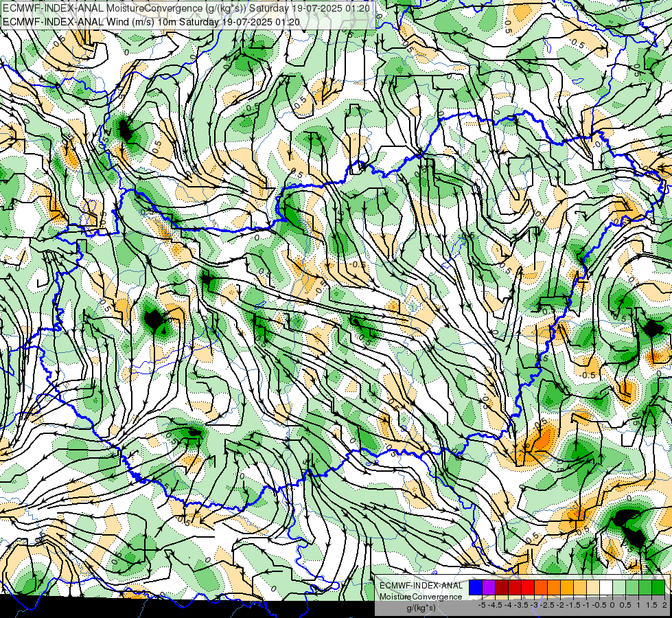Select the bright red swatch between -3.5 and -3
672x618 pixels.
tap(528, 587)
